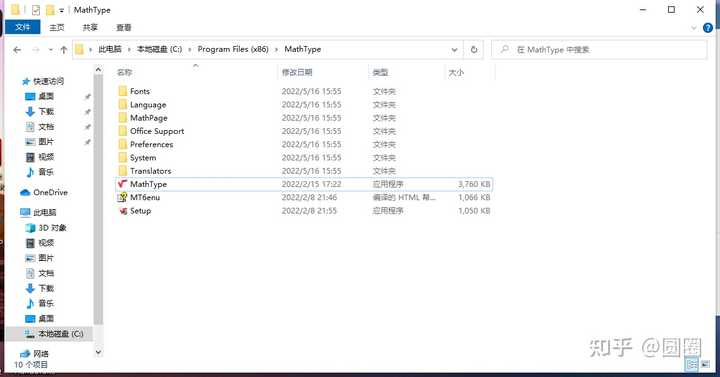
Task: Click the properties icon in title bar
Action: coord(36,10)
